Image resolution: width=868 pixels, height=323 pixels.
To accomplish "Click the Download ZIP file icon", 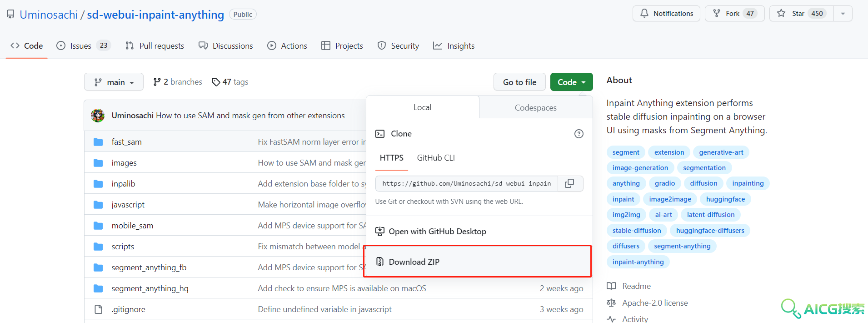I will click(x=380, y=262).
